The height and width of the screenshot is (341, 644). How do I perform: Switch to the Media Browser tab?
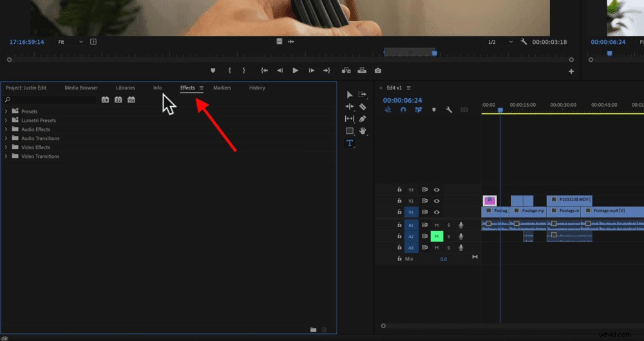coord(81,88)
